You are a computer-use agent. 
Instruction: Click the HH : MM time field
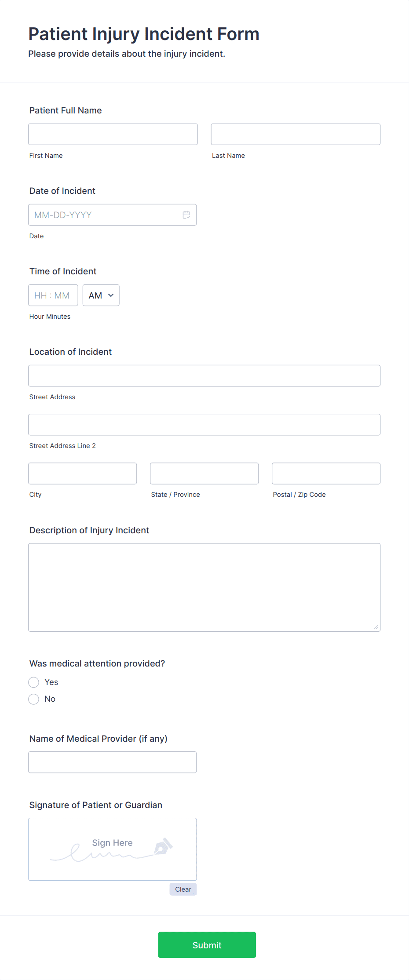[53, 295]
